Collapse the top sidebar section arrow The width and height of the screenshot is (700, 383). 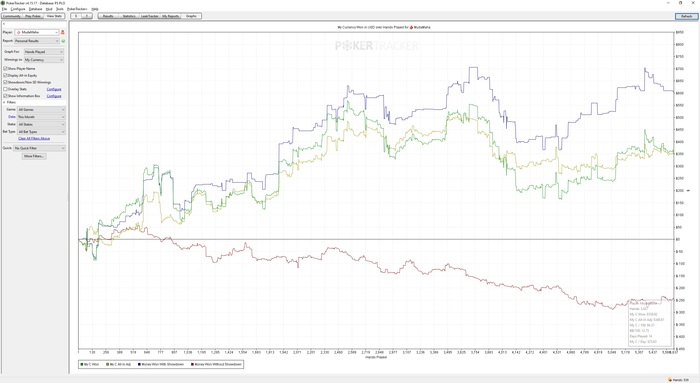coord(4,24)
